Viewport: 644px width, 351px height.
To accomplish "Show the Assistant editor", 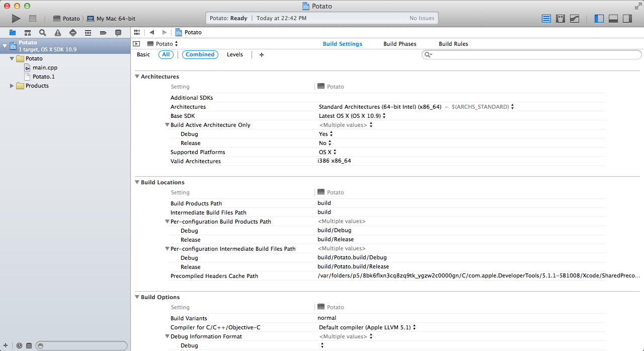I will [x=560, y=19].
